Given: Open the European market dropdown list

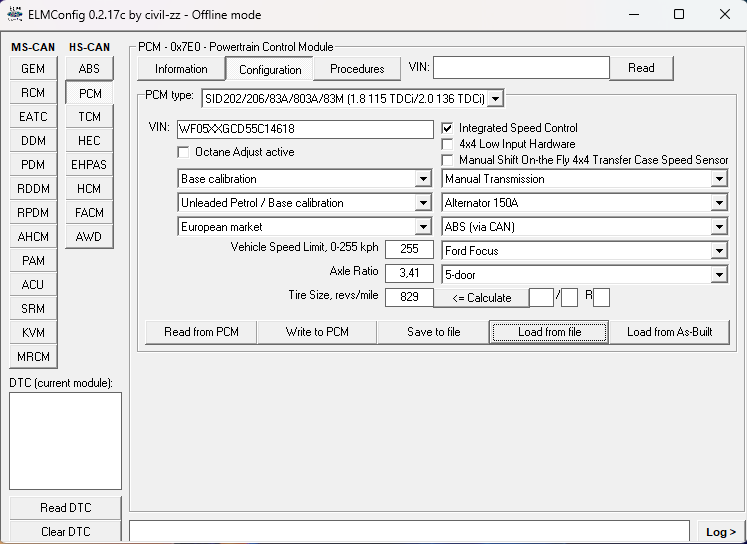Looking at the screenshot, I should point(423,227).
